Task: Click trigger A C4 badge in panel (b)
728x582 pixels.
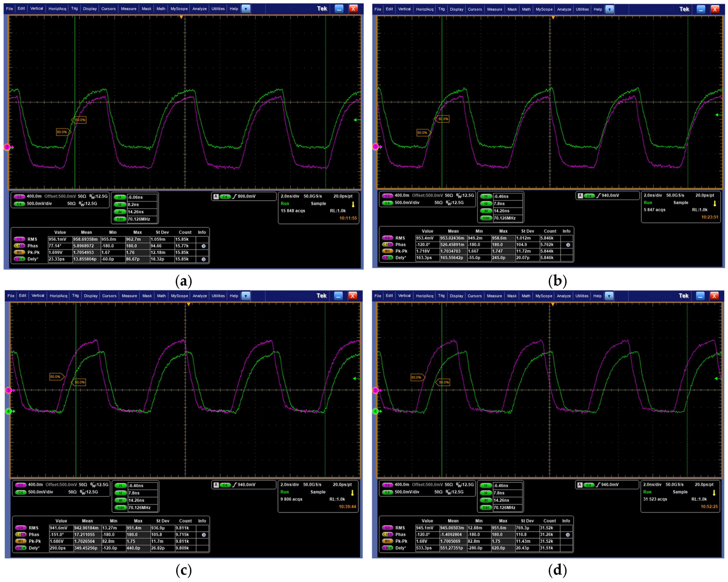Action: pos(589,196)
